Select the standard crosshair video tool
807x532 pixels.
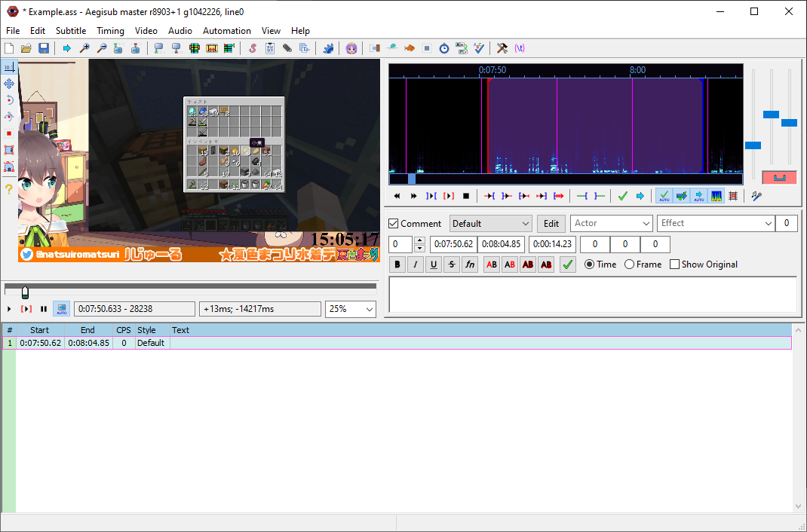point(9,67)
